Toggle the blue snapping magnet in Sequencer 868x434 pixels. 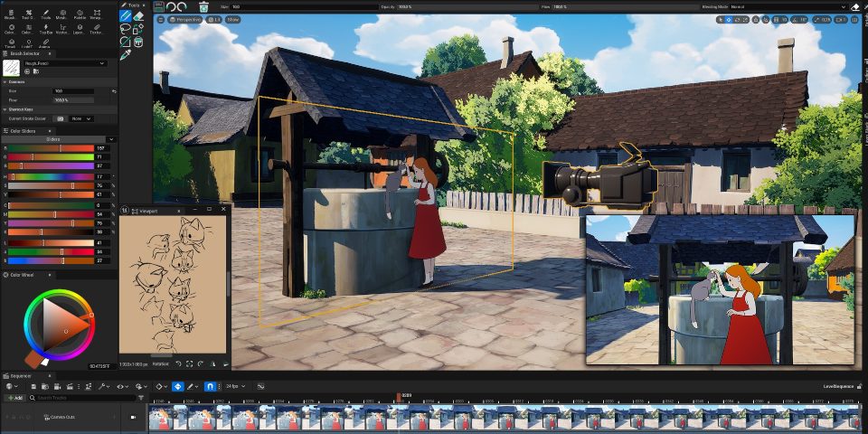pos(211,386)
